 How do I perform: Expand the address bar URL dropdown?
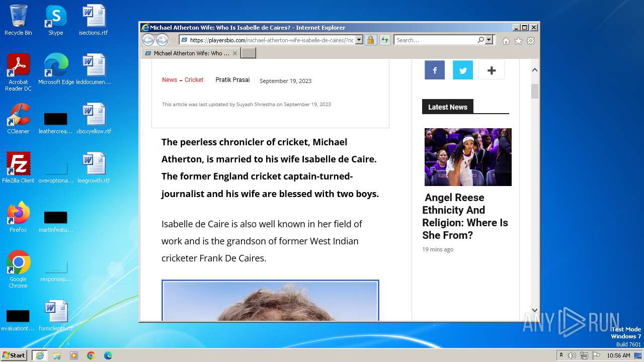point(359,40)
